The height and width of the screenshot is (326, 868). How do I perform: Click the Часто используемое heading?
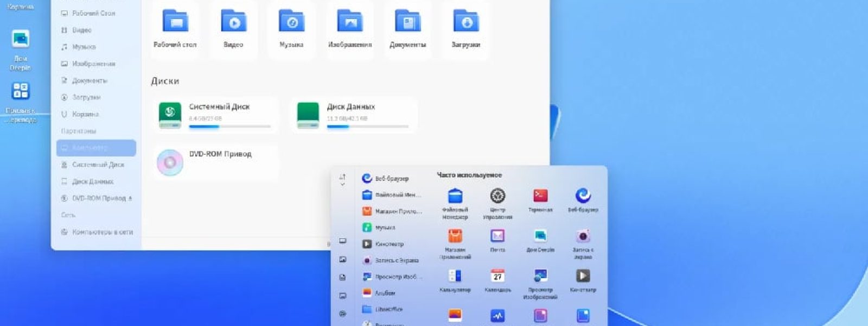469,175
